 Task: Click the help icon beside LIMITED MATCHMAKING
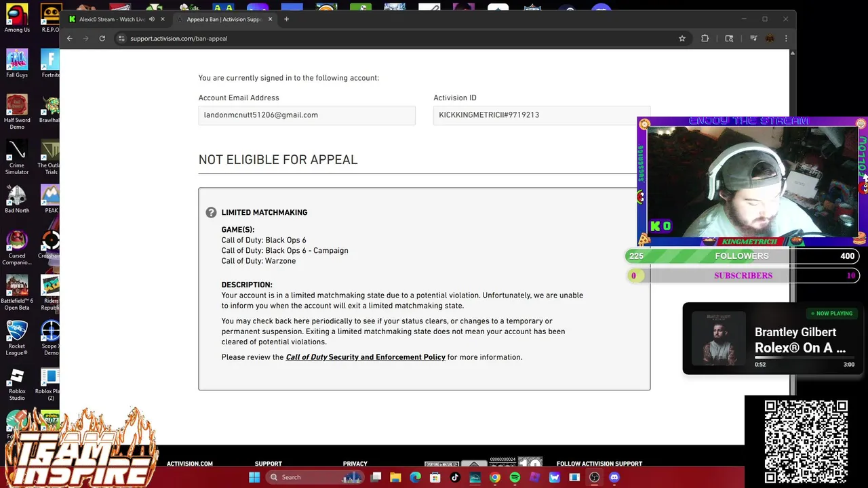(x=211, y=213)
